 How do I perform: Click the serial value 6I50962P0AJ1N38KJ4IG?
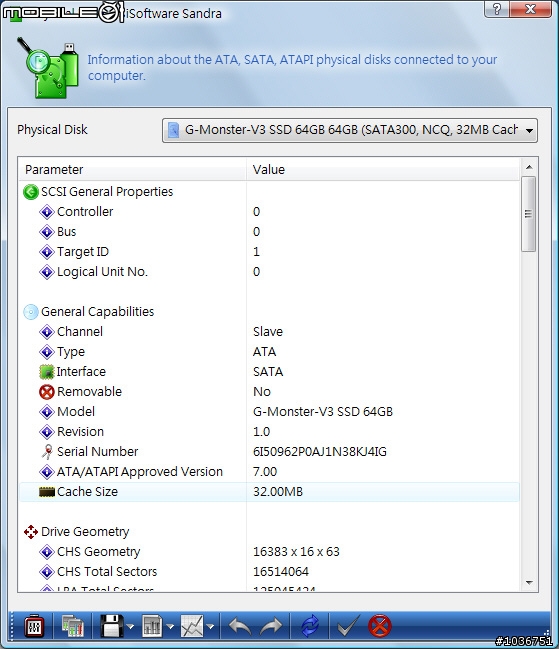(320, 452)
